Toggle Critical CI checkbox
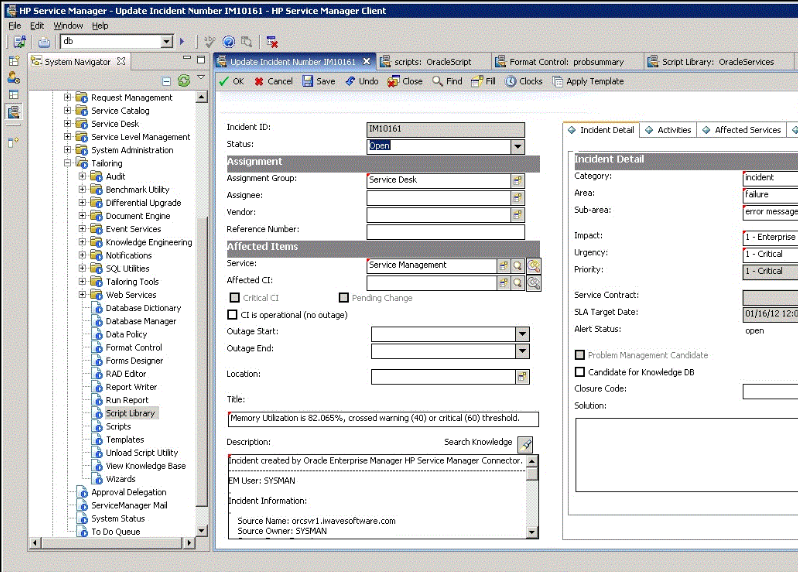 235,298
